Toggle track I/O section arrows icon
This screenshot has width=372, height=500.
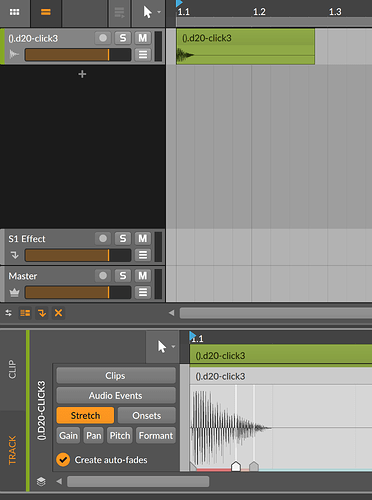9,313
